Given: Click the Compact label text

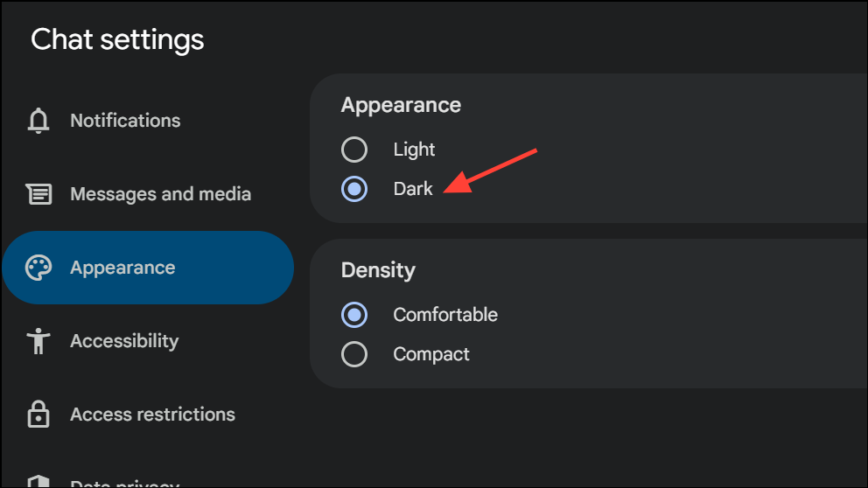Looking at the screenshot, I should 431,354.
